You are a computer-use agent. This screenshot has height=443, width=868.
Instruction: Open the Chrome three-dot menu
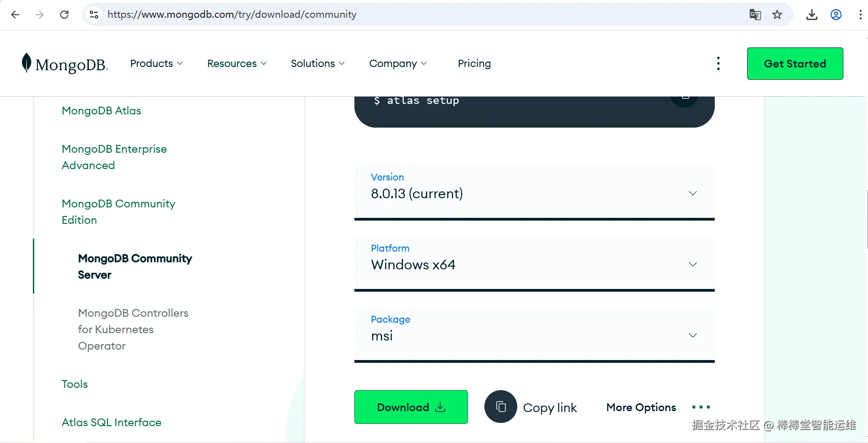pos(860,15)
